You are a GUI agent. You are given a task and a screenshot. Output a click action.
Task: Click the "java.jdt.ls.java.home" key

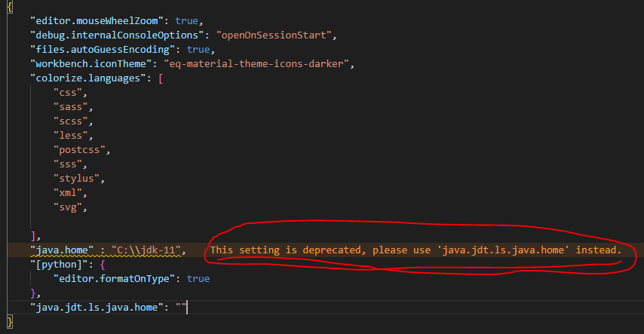pyautogui.click(x=97, y=308)
